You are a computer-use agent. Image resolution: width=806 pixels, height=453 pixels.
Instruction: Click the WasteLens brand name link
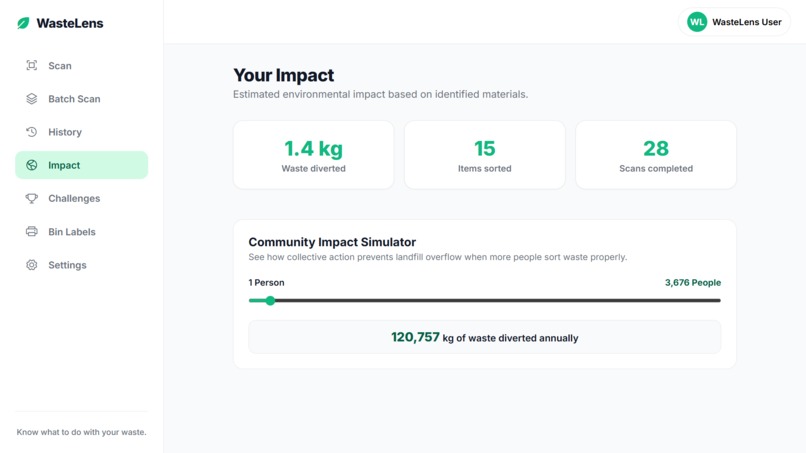point(69,23)
